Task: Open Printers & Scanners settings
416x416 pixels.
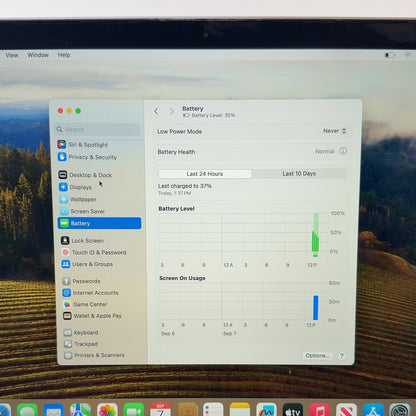Action: click(94, 355)
